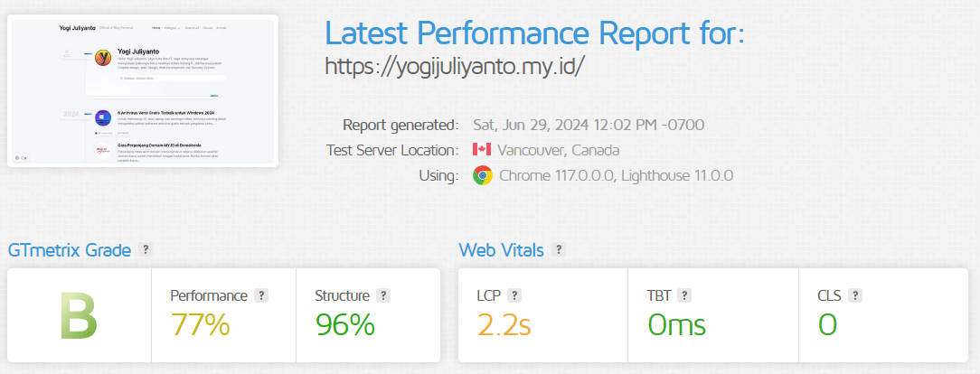
Task: Select the large B grade letter
Action: coord(79,316)
